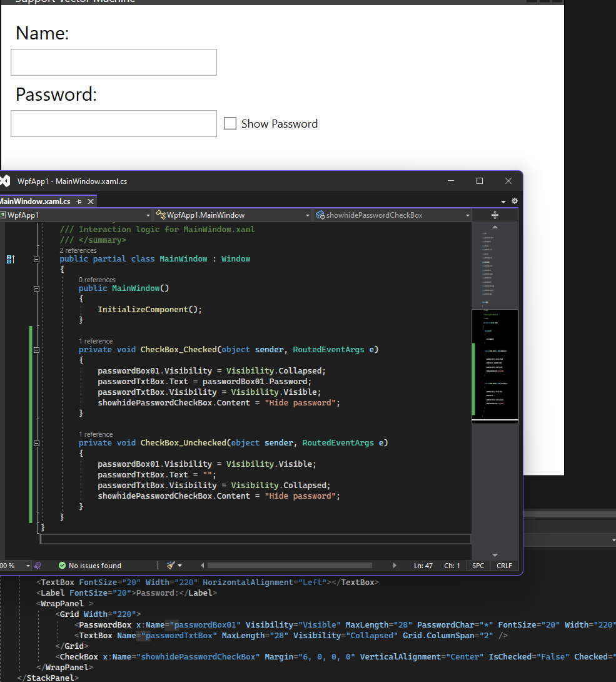This screenshot has height=682, width=616.
Task: Click the Visual Studio logo icon
Action: 5,181
